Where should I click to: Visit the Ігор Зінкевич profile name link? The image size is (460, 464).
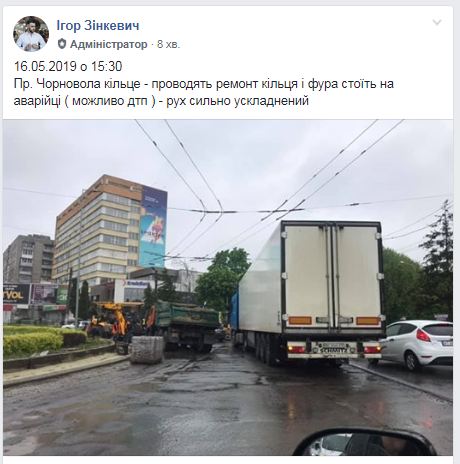(x=98, y=26)
